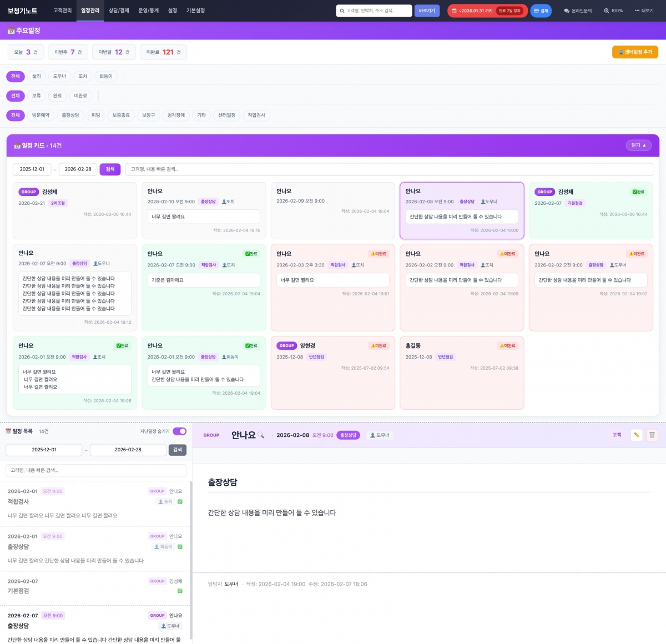Open the 상담/결제 menu

[x=119, y=11]
